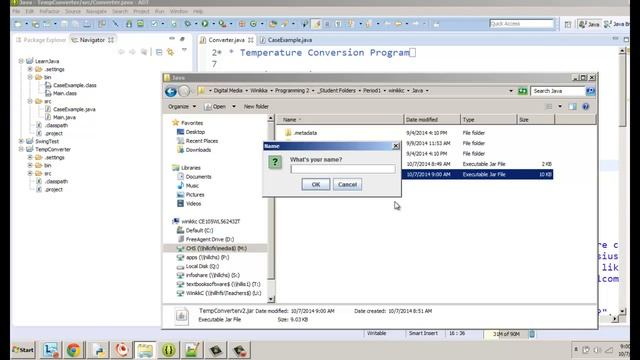The image size is (640, 360).
Task: Click the What's your name text field
Action: tap(343, 169)
